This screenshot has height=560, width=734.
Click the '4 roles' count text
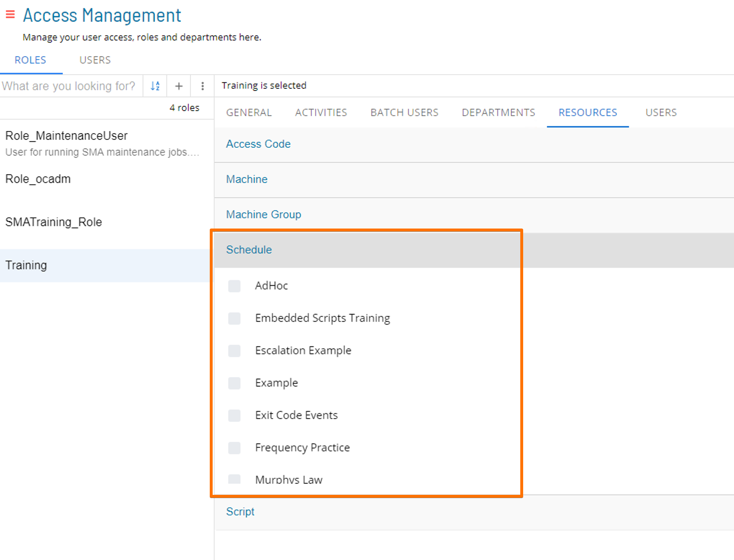185,108
